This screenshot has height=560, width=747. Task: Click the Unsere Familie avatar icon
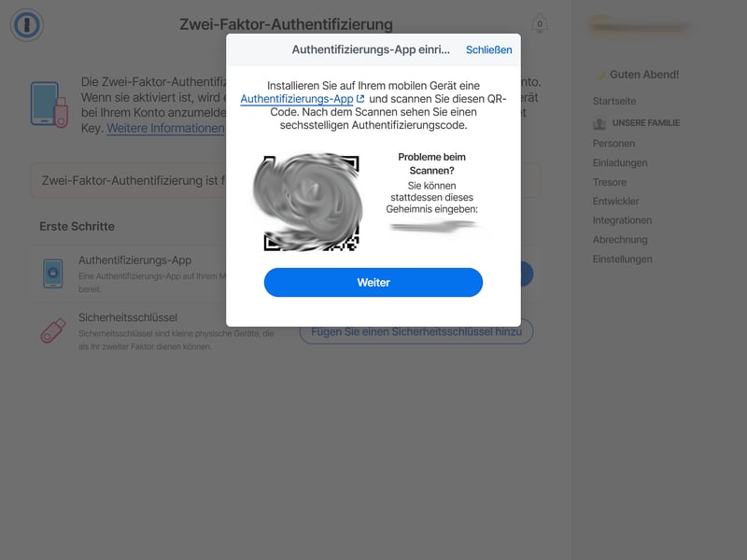(x=599, y=123)
